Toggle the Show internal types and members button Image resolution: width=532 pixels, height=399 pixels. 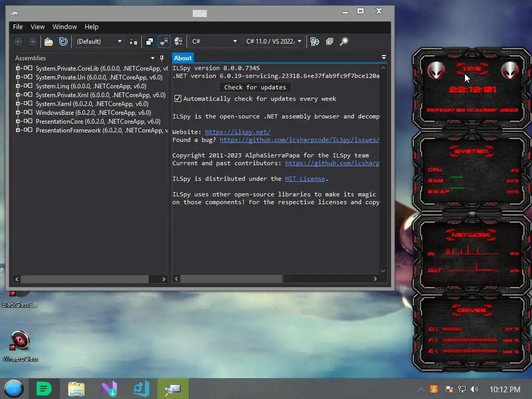164,42
